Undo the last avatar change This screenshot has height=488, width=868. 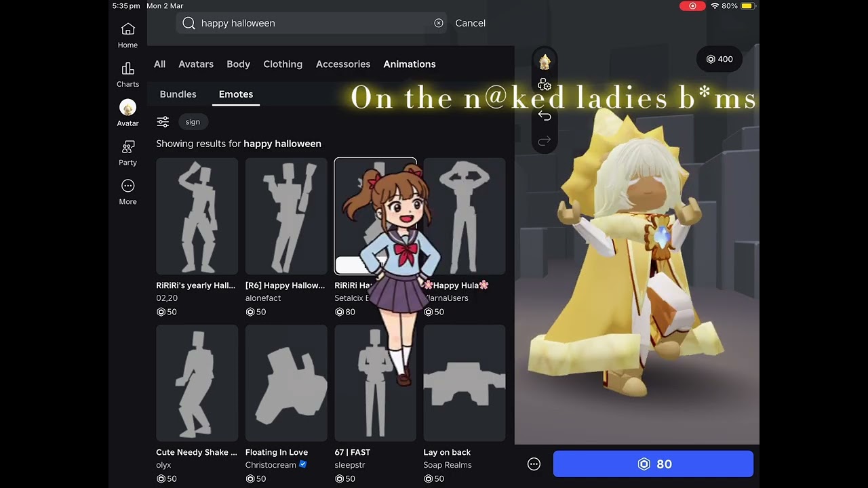tap(544, 115)
